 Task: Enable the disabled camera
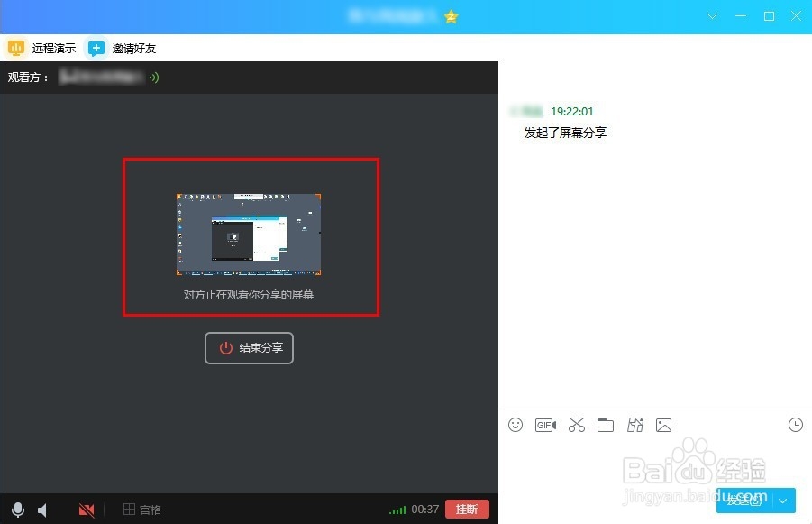click(x=86, y=509)
